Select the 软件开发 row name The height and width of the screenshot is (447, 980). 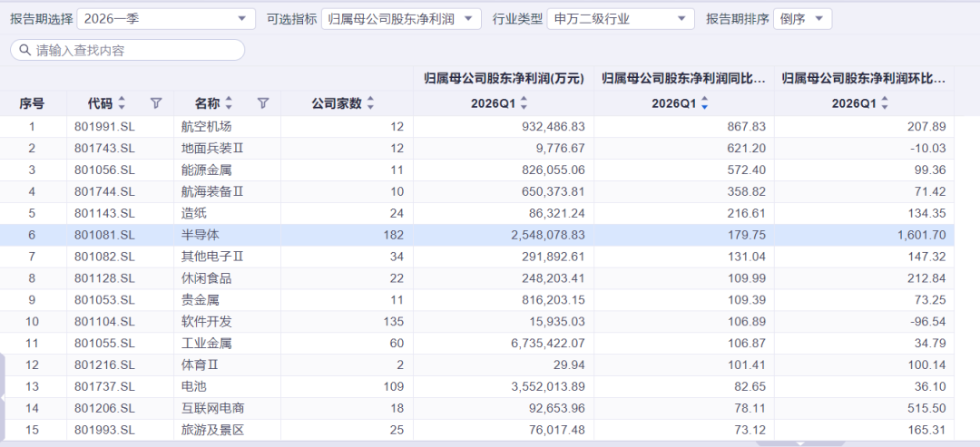coord(206,322)
